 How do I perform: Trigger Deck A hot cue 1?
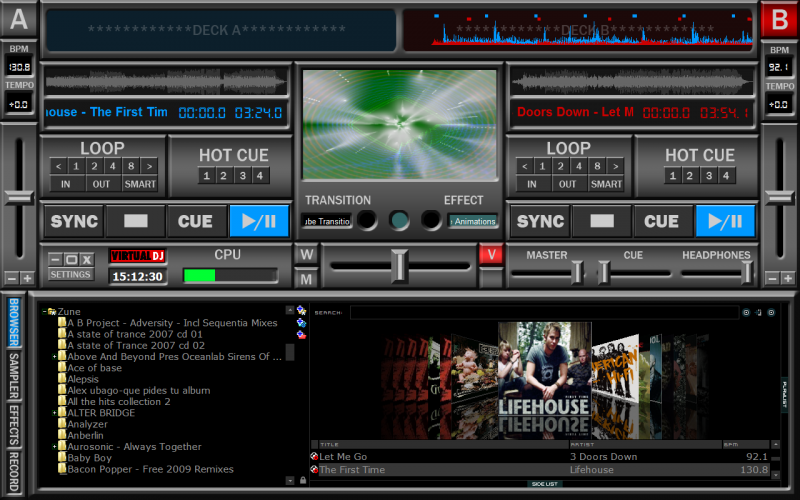point(206,176)
